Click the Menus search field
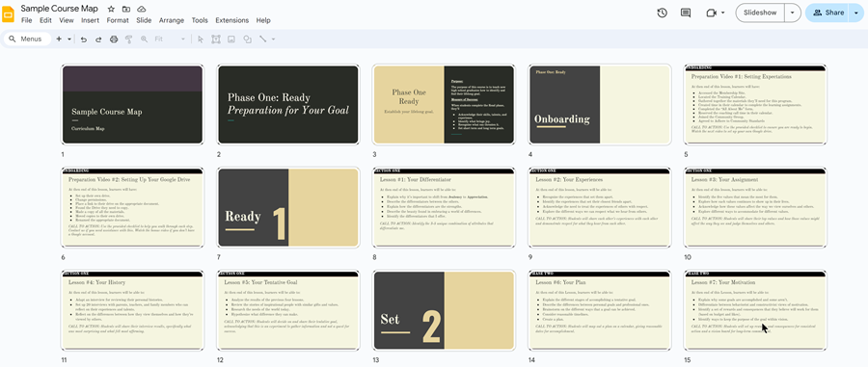 tap(27, 39)
